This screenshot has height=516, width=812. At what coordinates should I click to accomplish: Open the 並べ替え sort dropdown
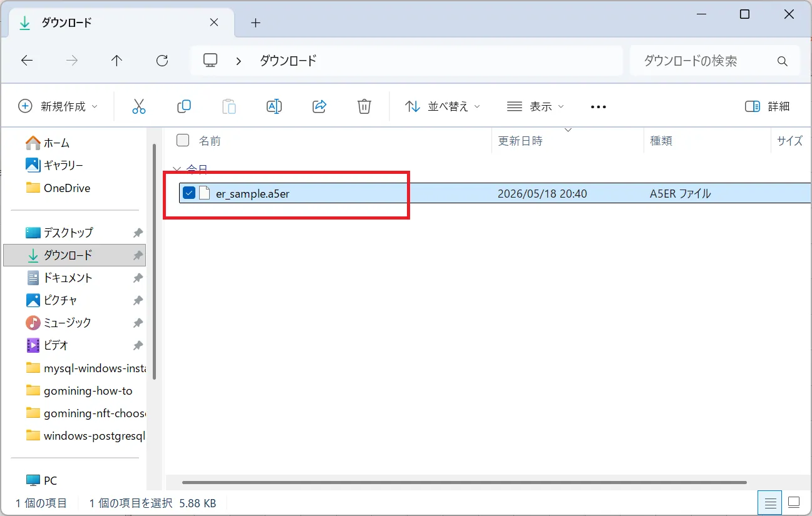443,106
